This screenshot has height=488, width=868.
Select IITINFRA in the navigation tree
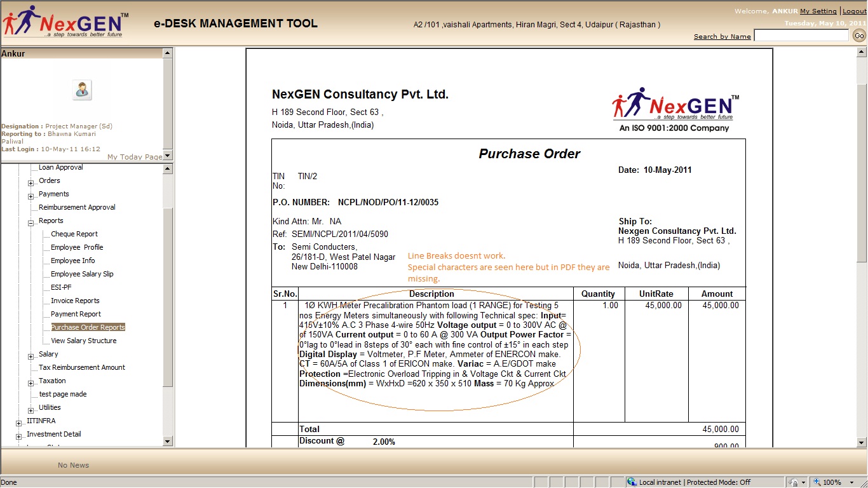point(41,421)
